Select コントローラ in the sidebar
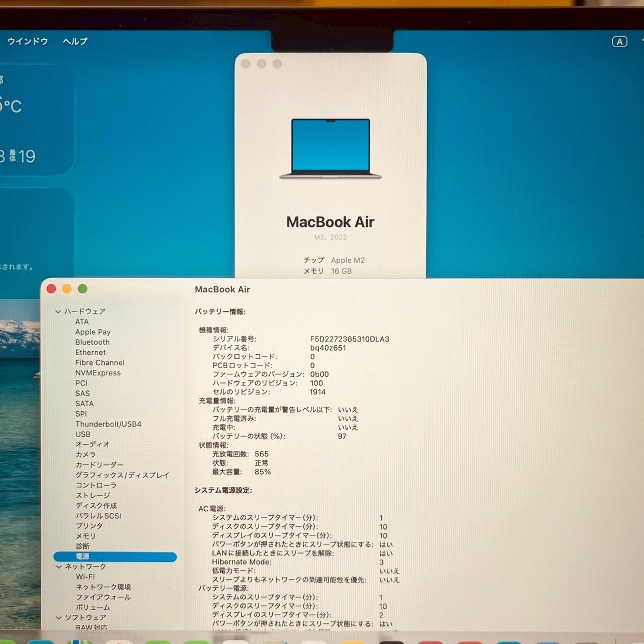The height and width of the screenshot is (644, 644). coord(96,485)
